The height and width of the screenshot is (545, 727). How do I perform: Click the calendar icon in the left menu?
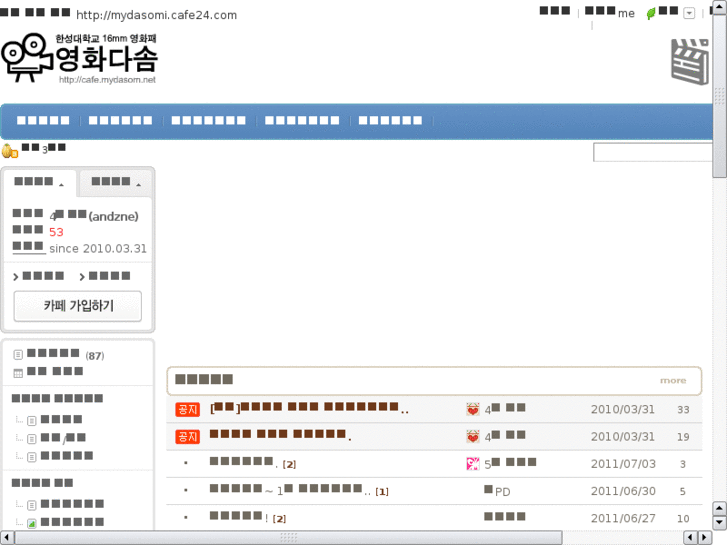(18, 373)
